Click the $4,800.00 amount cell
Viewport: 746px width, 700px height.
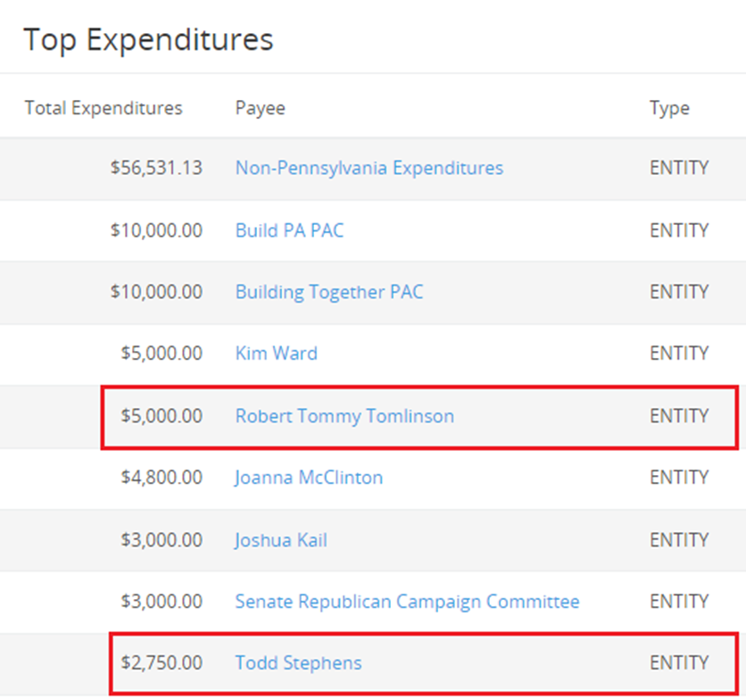(x=162, y=478)
